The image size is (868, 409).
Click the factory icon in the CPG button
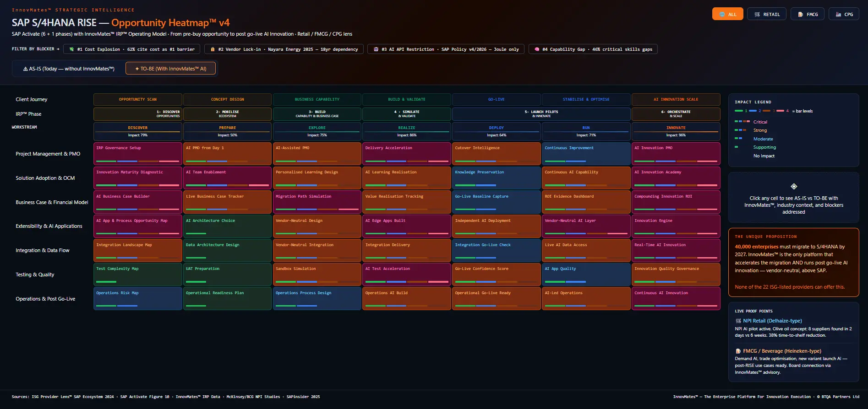[x=838, y=15]
